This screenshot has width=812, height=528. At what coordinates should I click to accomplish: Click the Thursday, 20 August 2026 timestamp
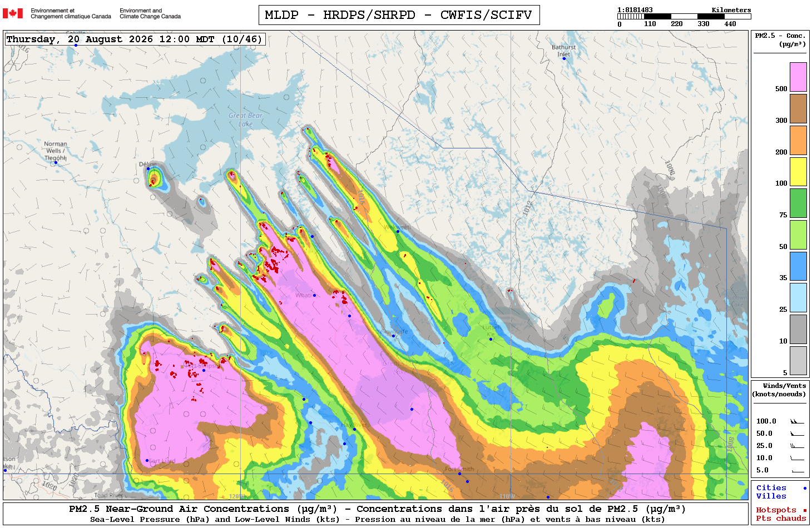(134, 39)
